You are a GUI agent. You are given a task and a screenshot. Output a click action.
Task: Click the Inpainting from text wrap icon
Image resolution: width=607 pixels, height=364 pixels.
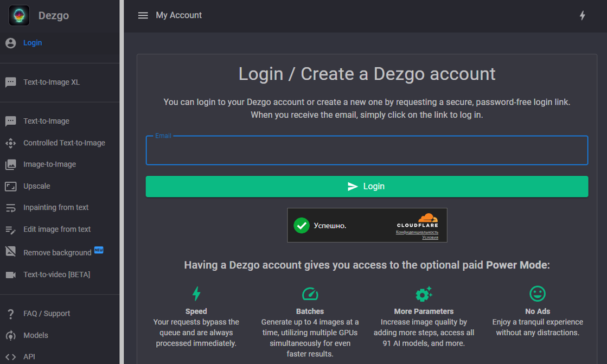pos(11,208)
